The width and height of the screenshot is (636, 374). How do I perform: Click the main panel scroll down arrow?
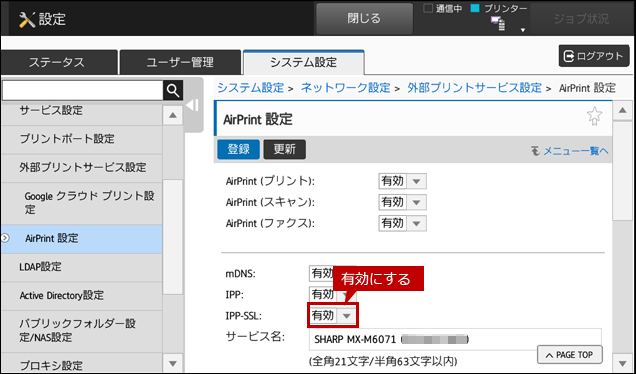click(623, 363)
